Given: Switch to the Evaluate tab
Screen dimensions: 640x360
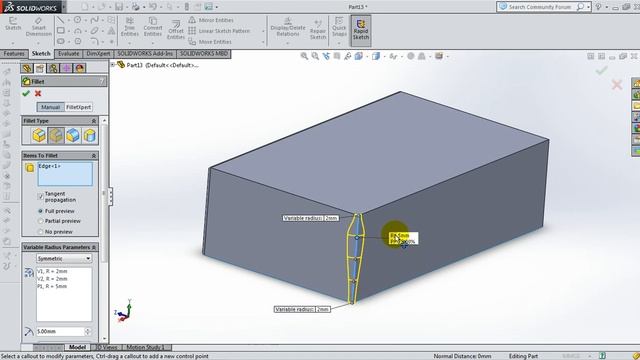Looking at the screenshot, I should 68,54.
